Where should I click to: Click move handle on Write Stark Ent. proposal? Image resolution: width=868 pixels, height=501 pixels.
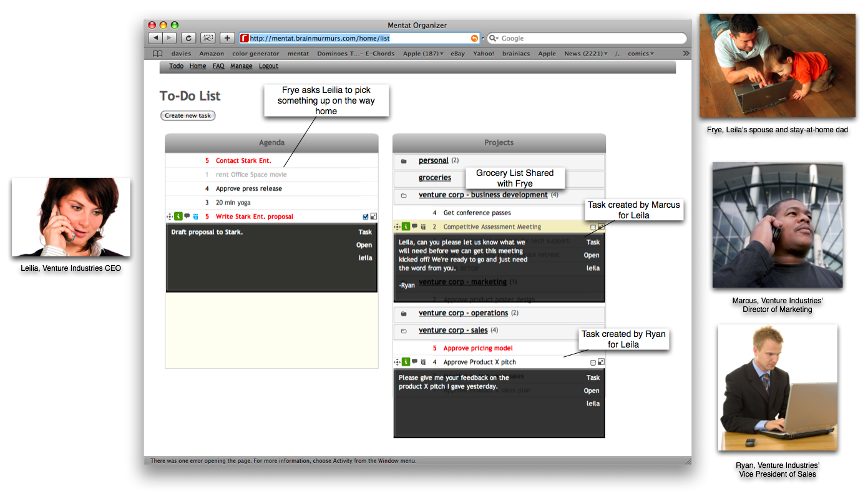pos(169,216)
